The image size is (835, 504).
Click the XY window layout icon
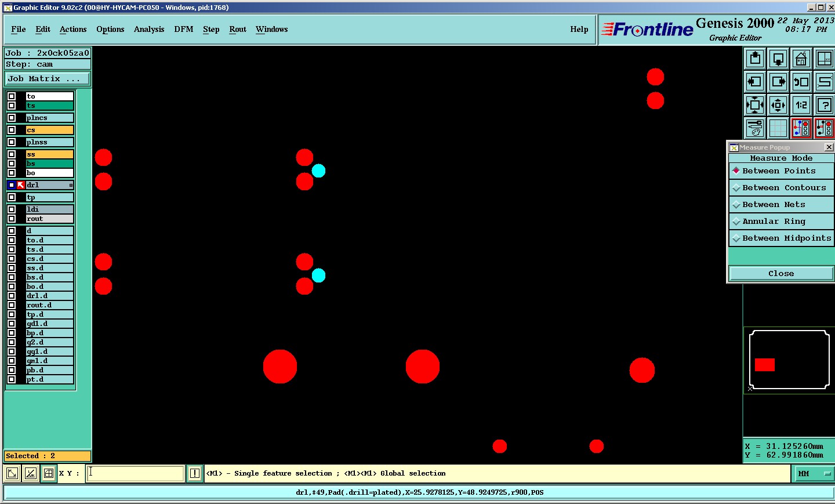[824, 59]
